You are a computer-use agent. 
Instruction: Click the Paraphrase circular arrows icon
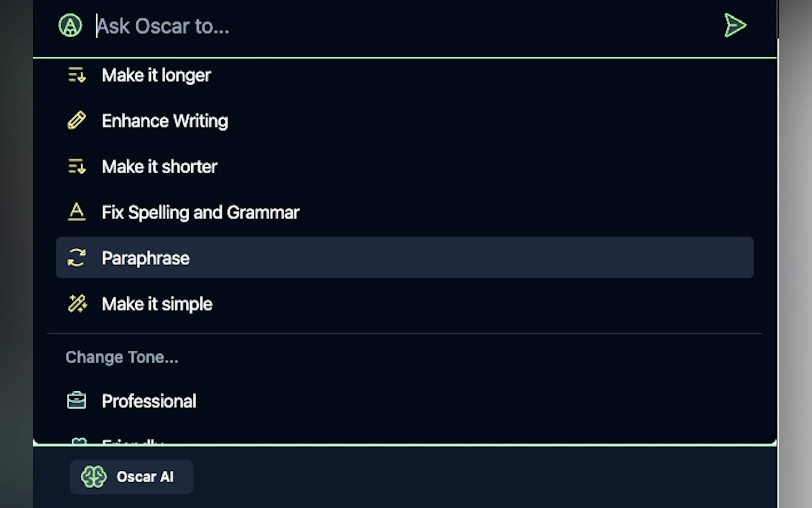pos(77,258)
